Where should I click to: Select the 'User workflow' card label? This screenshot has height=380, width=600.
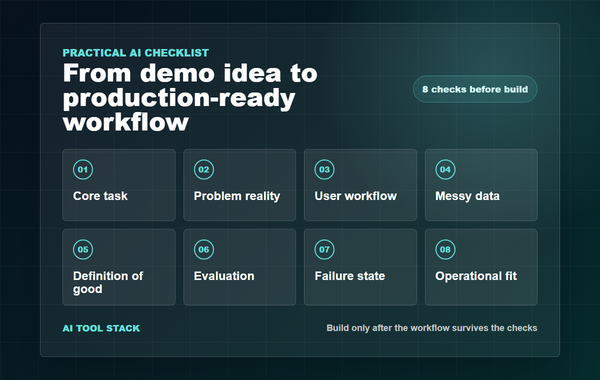pyautogui.click(x=355, y=196)
